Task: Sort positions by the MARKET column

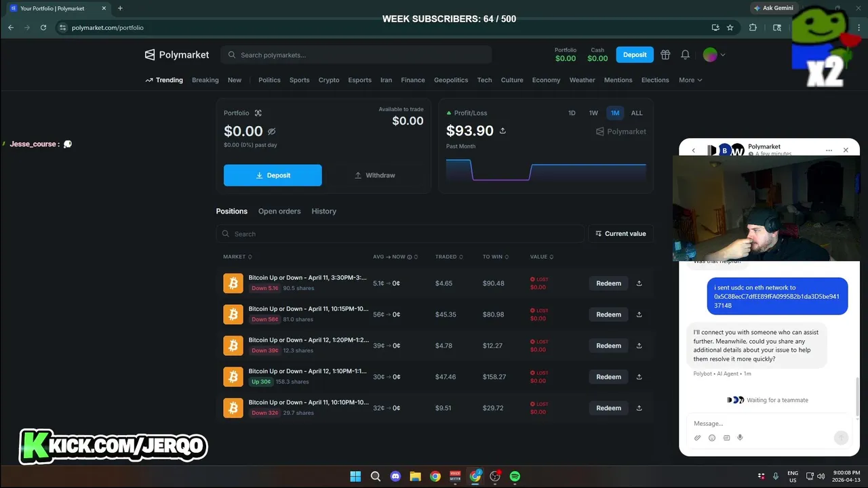Action: tap(237, 257)
